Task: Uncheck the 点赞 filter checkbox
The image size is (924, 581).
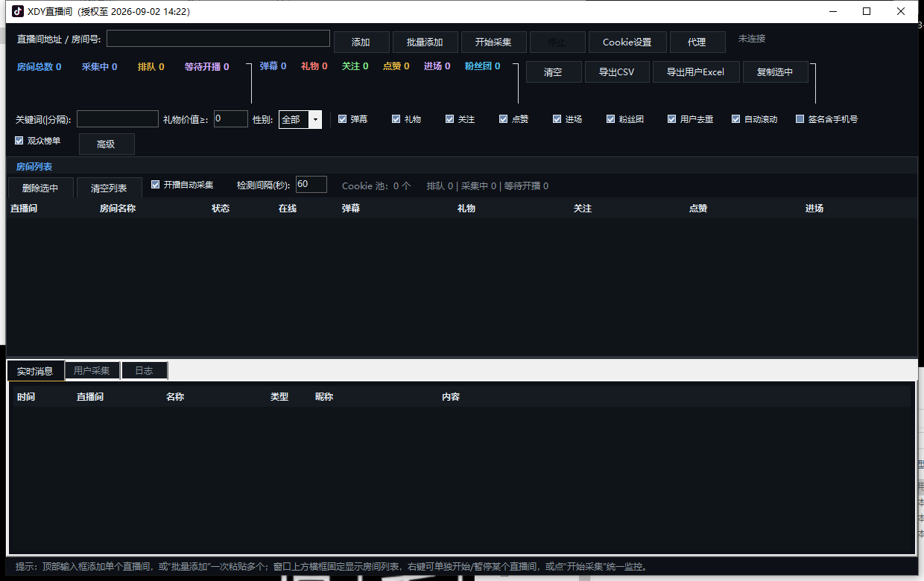Action: point(504,119)
